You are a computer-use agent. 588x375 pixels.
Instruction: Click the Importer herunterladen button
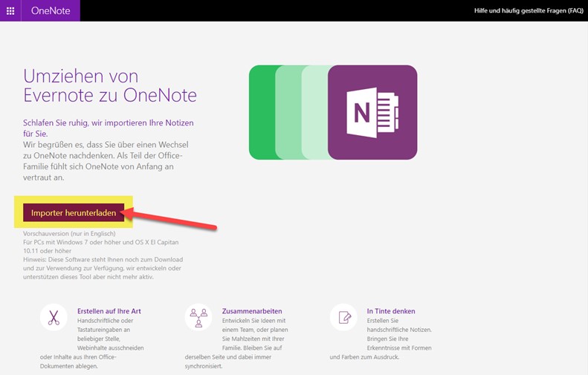[74, 213]
